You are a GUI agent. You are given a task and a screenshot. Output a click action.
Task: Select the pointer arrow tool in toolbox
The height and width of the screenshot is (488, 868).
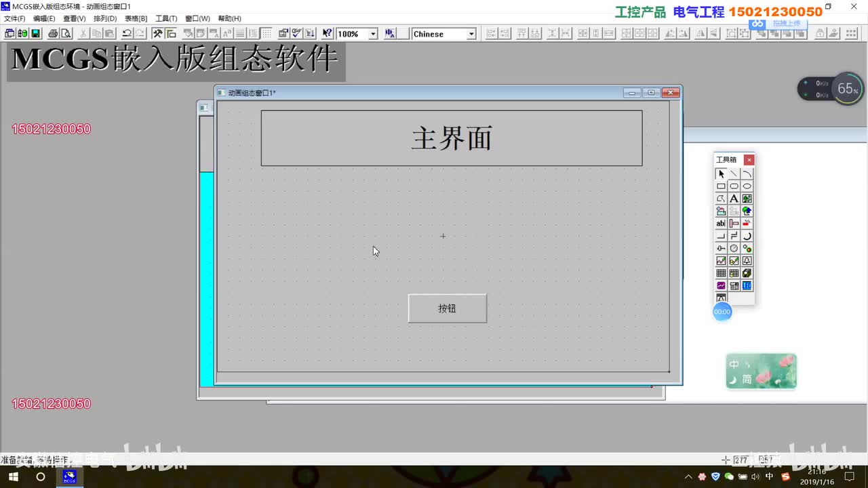click(721, 174)
